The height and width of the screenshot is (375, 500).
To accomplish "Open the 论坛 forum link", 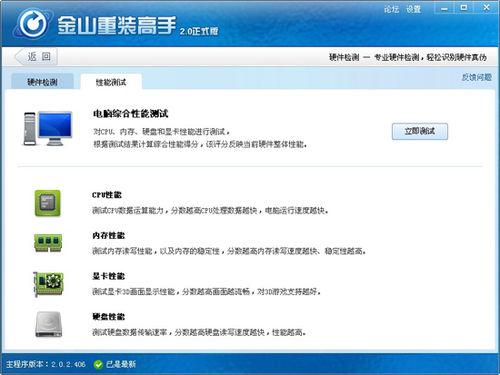I will pyautogui.click(x=391, y=9).
